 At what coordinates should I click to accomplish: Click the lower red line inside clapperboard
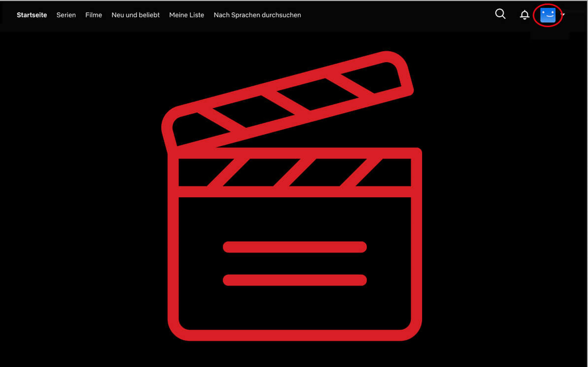294,280
